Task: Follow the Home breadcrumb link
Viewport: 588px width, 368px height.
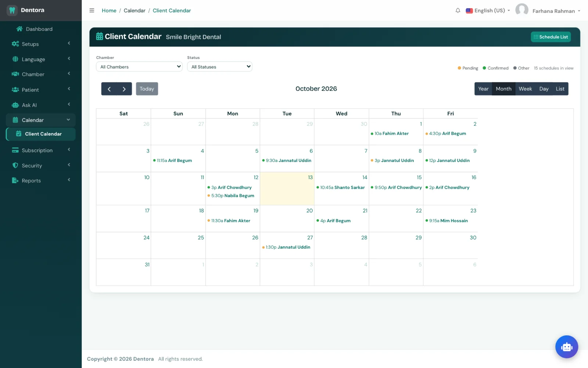Action: coord(109,11)
